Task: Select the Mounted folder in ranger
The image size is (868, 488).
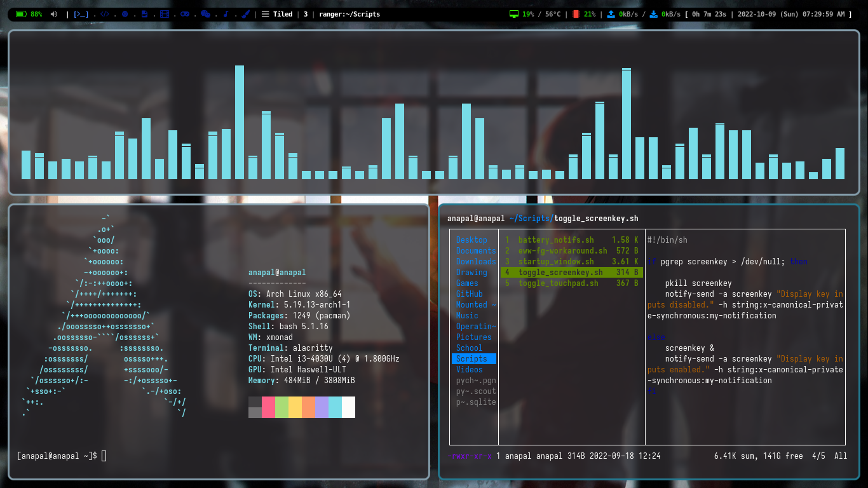Action: 476,304
